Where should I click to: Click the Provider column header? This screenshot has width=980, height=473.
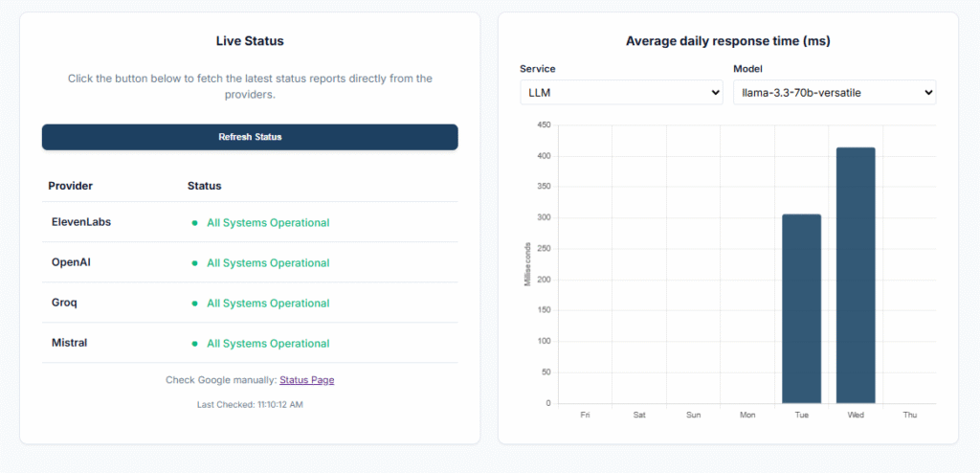coord(70,186)
